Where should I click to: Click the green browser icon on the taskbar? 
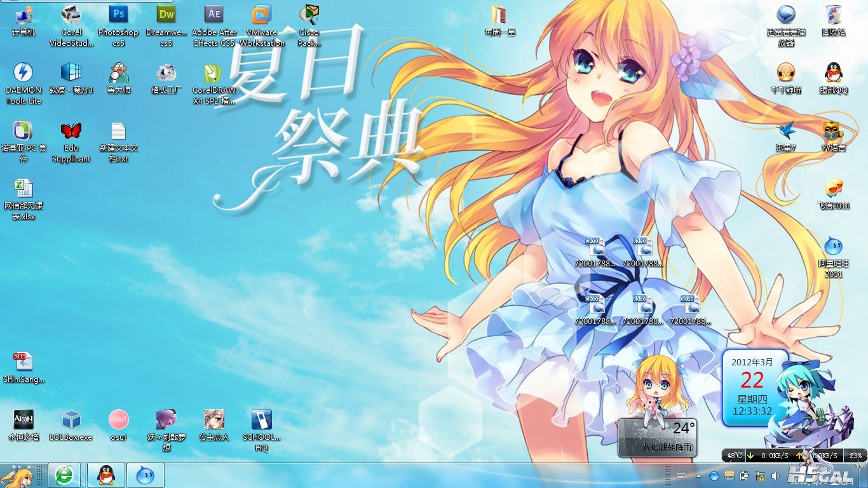point(64,475)
